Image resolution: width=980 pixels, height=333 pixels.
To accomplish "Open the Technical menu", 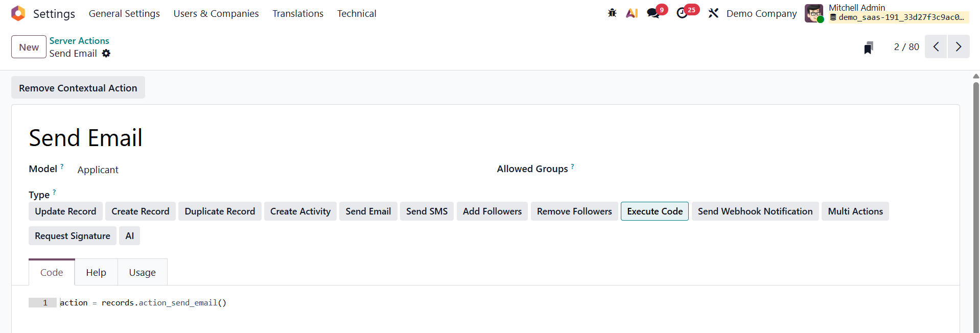I will [x=357, y=14].
